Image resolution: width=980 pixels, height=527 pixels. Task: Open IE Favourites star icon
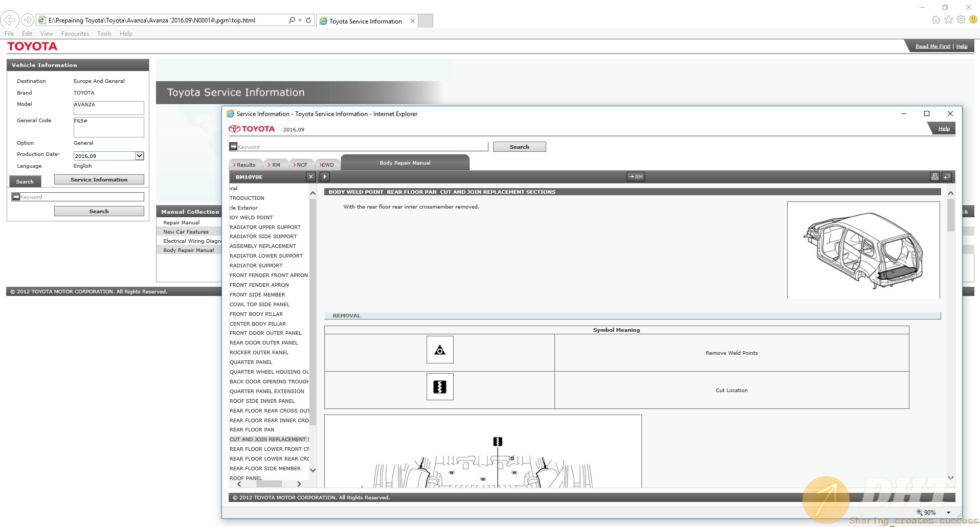pyautogui.click(x=949, y=19)
